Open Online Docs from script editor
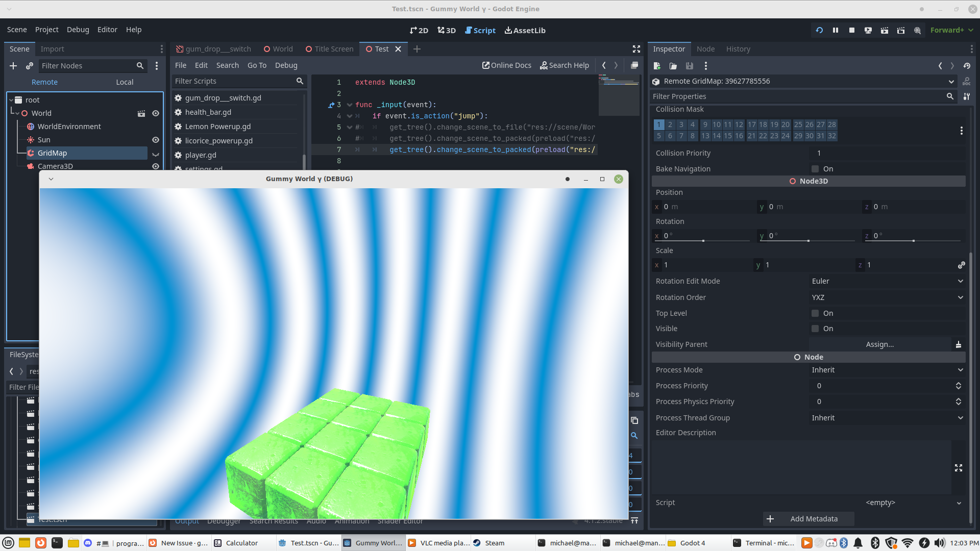Screen dimensions: 980x551 tap(506, 65)
